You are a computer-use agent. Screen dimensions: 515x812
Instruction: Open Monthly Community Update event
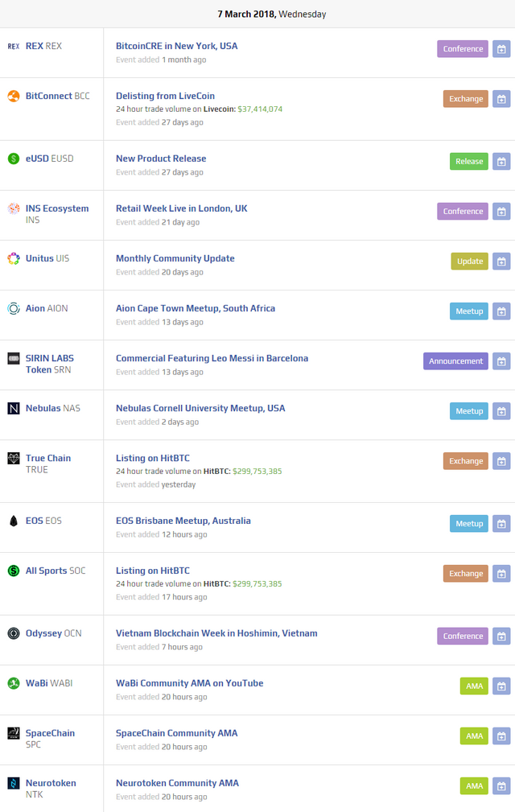point(175,258)
